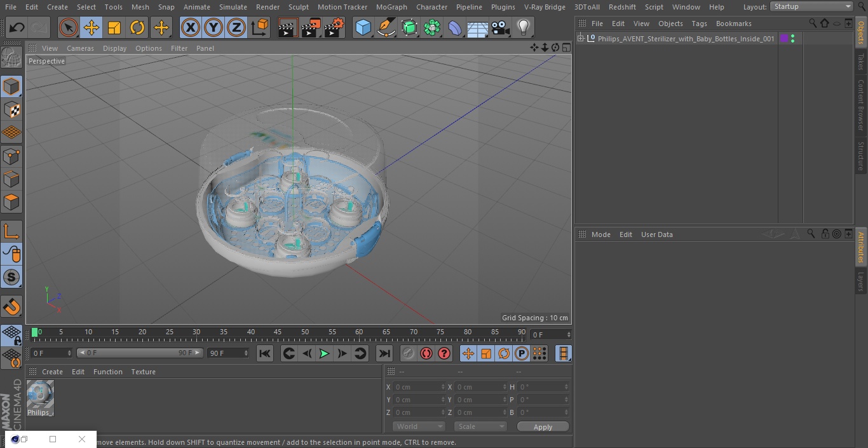
Task: Open the Layout dropdown showing Startup
Action: click(x=811, y=6)
